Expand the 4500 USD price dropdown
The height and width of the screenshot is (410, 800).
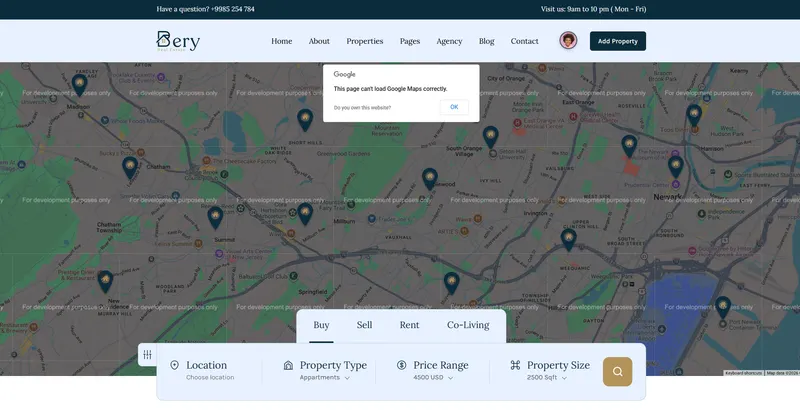click(433, 377)
